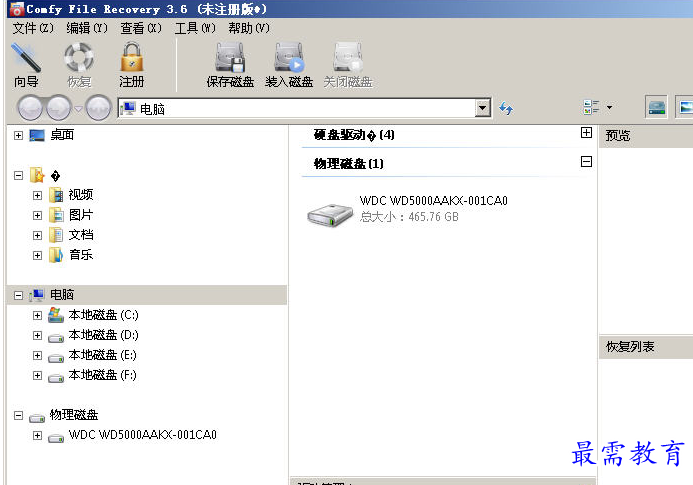Viewport: 693px width, 485px height.
Task: Expand the 视频 folder node
Action: [x=37, y=195]
